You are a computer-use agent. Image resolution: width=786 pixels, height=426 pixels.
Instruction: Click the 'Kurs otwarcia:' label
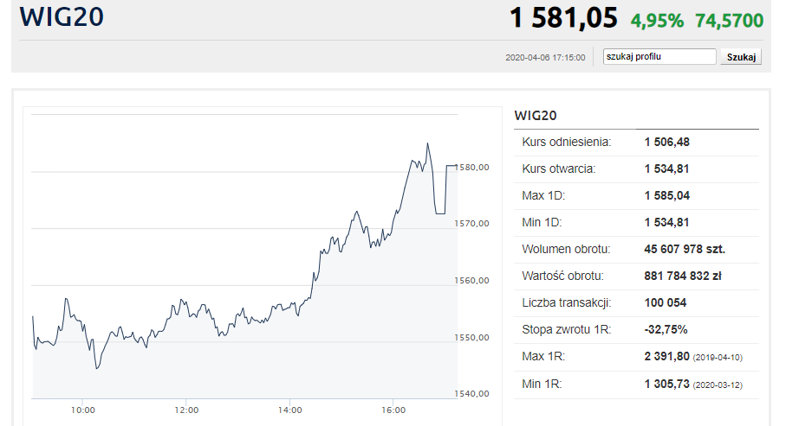pos(558,169)
